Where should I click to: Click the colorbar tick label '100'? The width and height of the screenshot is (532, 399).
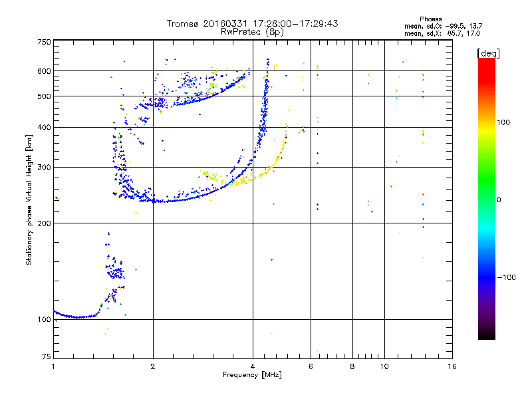(503, 122)
